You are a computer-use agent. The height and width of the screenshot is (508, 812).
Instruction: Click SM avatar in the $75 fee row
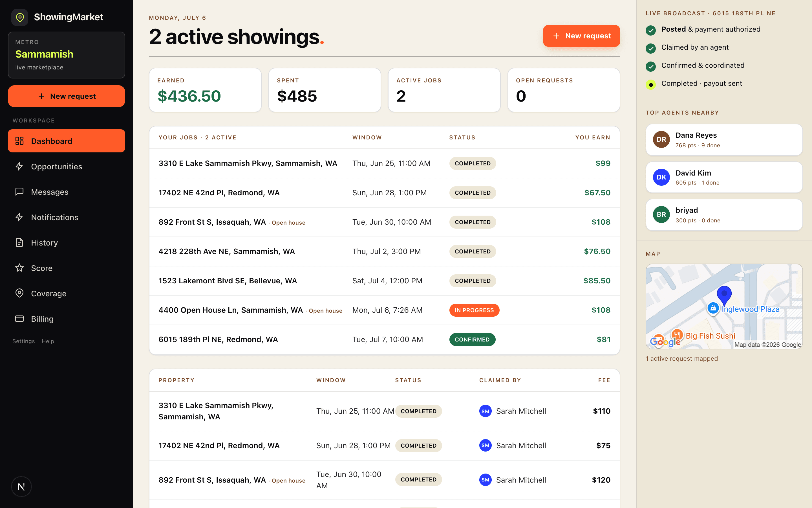[485, 446]
